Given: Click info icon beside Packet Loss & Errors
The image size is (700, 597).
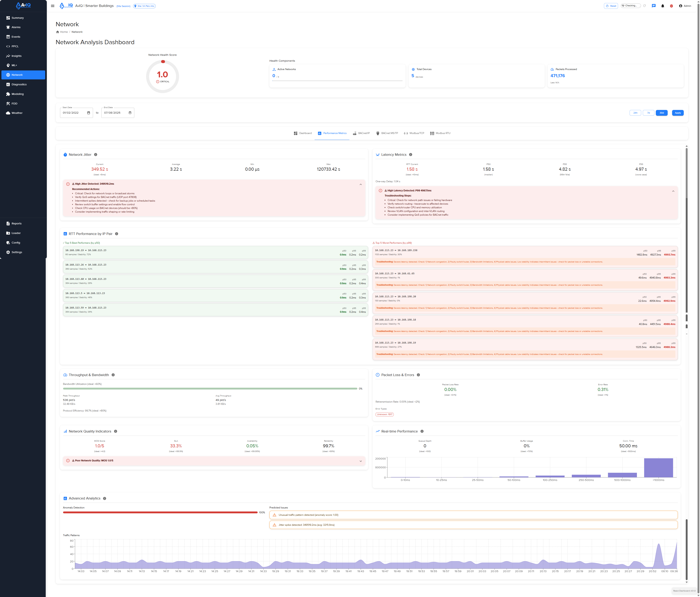Looking at the screenshot, I should 418,375.
